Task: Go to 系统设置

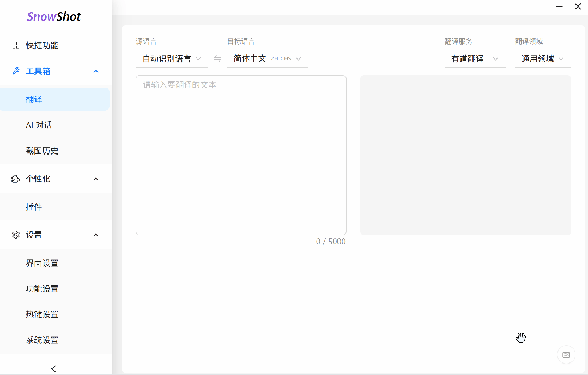Action: [54, 340]
